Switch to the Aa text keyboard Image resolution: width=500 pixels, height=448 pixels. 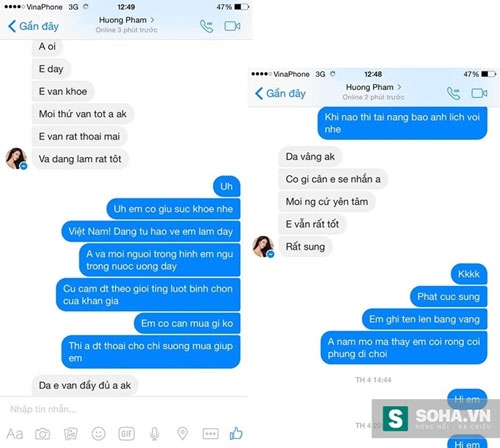[x=15, y=434]
